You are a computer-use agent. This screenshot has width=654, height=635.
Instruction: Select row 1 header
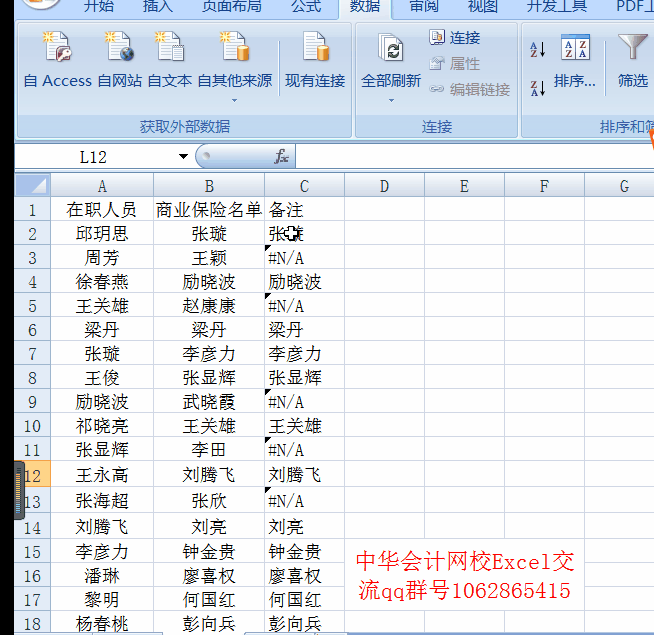[33, 209]
